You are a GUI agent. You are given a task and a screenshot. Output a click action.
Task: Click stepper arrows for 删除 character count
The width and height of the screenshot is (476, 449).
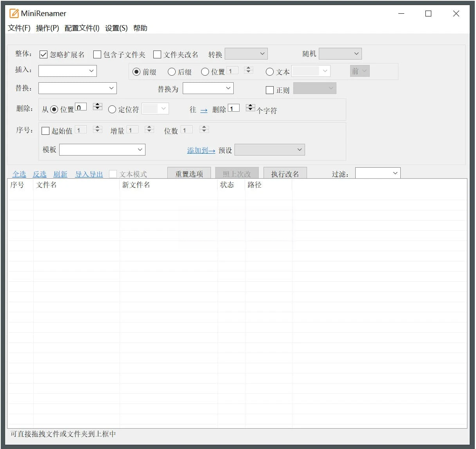(250, 107)
